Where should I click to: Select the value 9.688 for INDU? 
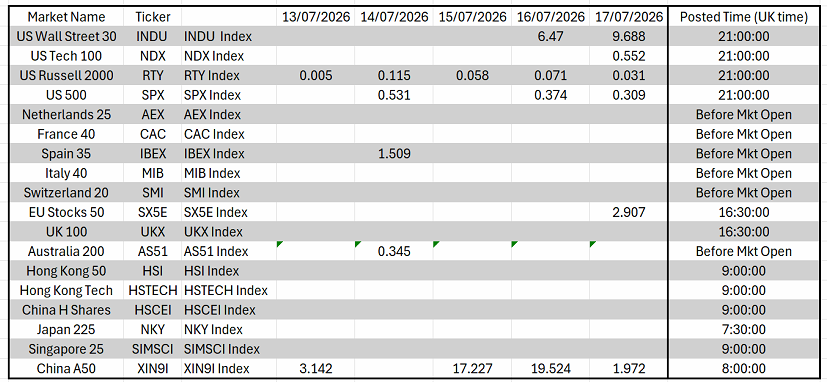tap(629, 36)
